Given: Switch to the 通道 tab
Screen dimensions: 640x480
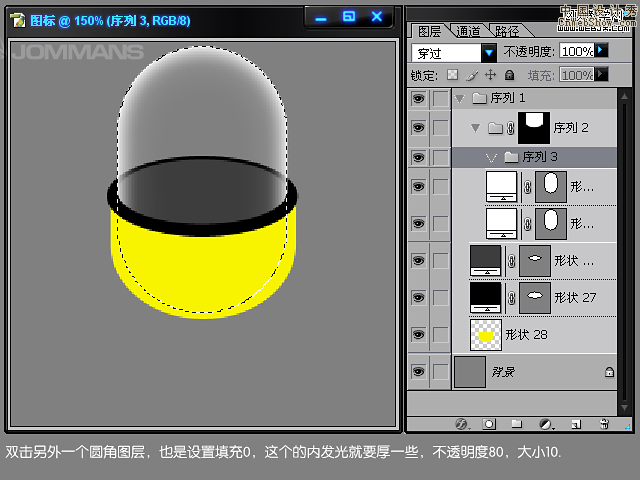Looking at the screenshot, I should [466, 30].
